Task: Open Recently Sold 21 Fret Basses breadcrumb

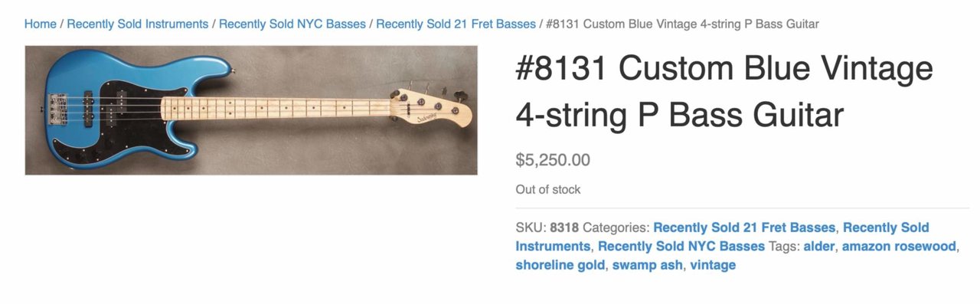Action: pos(456,24)
